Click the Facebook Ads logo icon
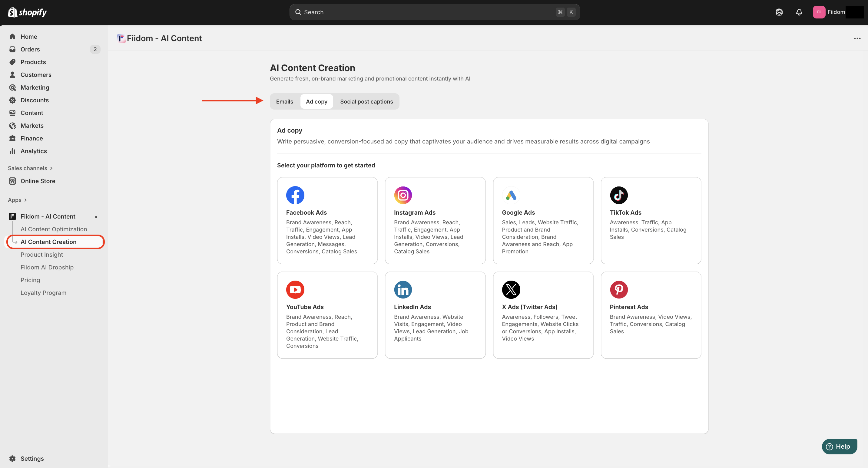 click(295, 195)
